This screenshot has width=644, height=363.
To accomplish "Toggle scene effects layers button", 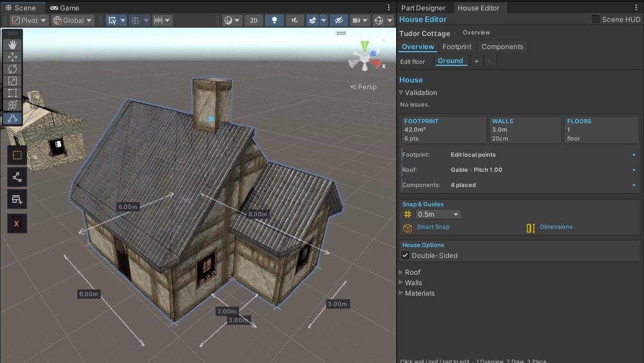I will click(313, 20).
